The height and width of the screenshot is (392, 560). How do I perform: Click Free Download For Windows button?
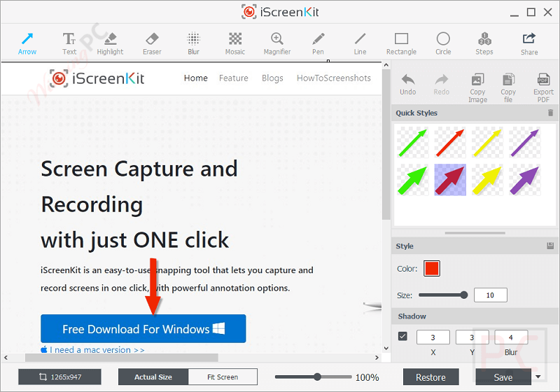(143, 328)
